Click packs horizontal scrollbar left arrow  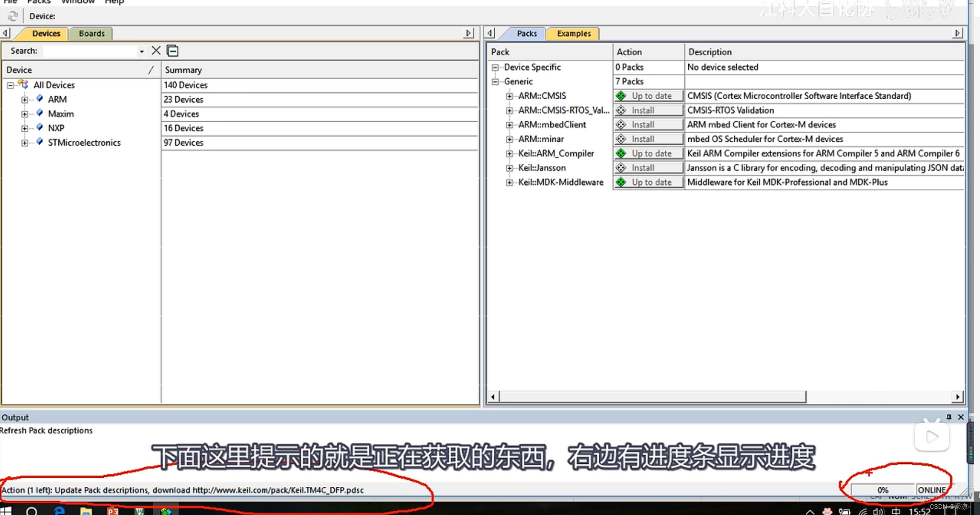pos(493,397)
